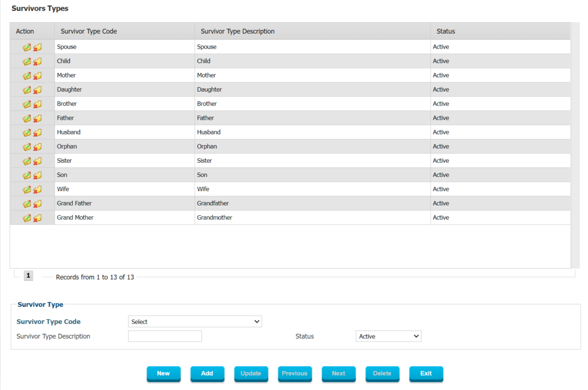This screenshot has width=588, height=390.
Task: Click the Delete button
Action: click(382, 374)
